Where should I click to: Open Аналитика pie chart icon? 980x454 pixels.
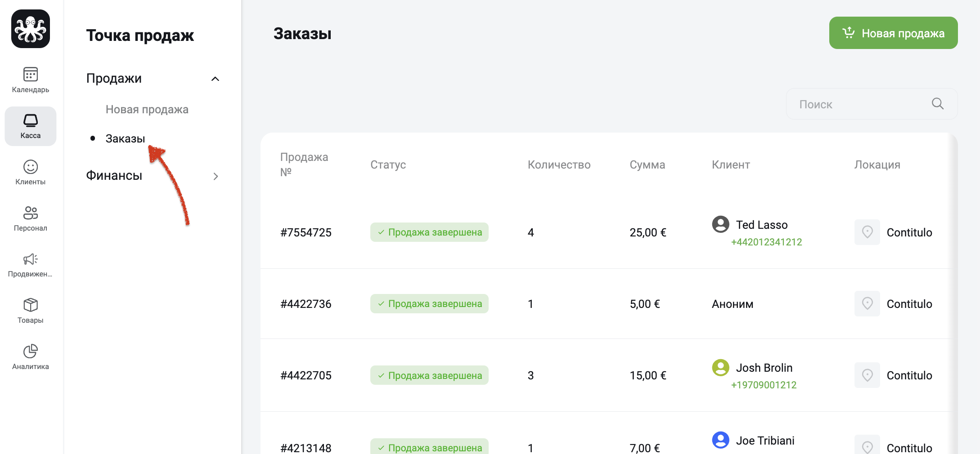point(31,351)
